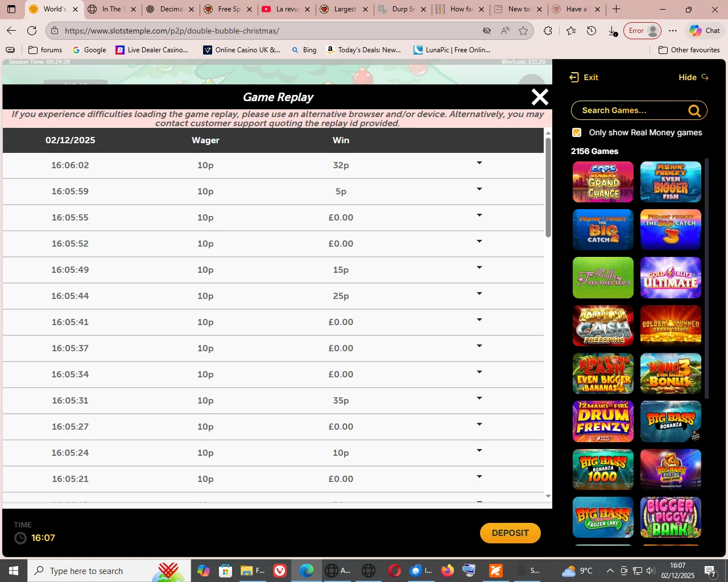Open Opera browser from the taskbar
728x582 pixels.
coord(395,571)
